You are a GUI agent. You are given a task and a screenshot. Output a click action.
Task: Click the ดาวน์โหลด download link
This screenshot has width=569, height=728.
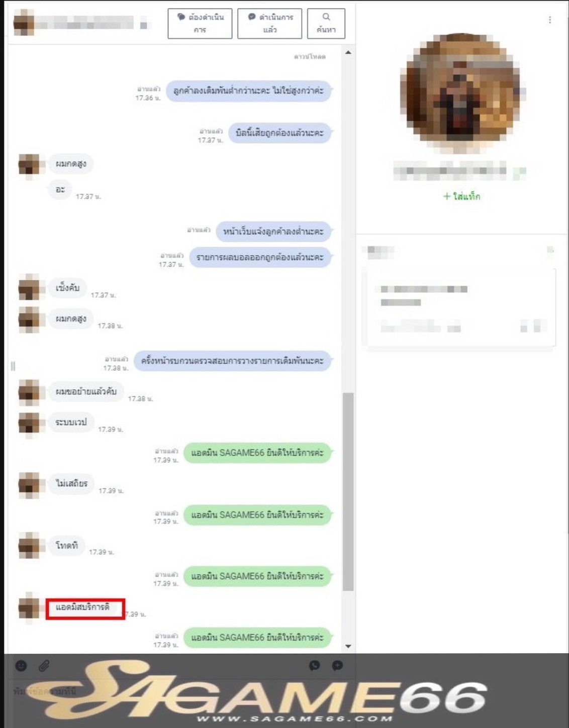[x=310, y=56]
